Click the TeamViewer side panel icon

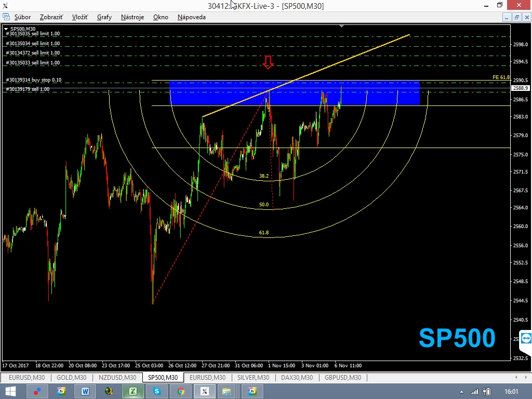tap(526, 338)
